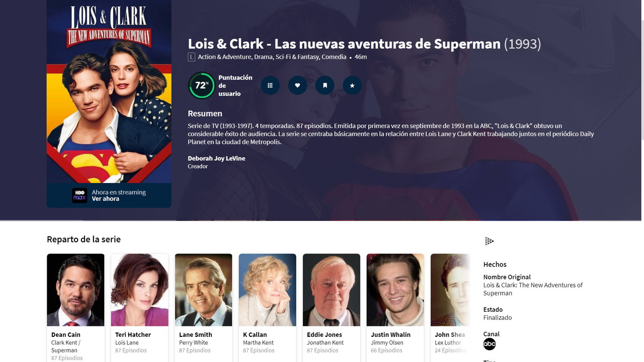Mark series as favorite with heart icon
Viewport: 644px width, 362px height.
(x=297, y=85)
